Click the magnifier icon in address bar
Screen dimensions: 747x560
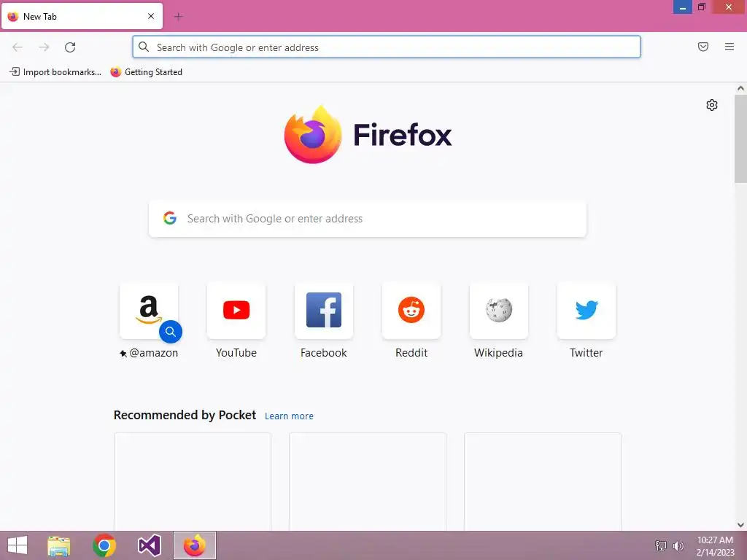[x=144, y=47]
